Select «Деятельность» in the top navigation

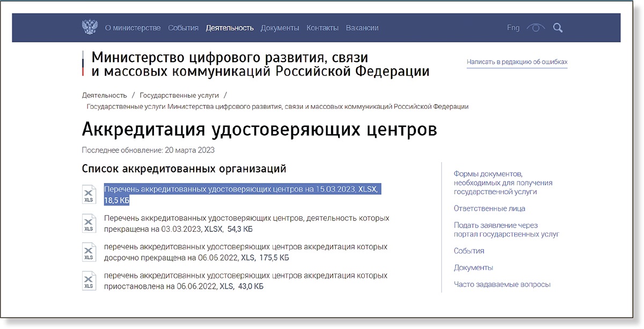pos(230,28)
